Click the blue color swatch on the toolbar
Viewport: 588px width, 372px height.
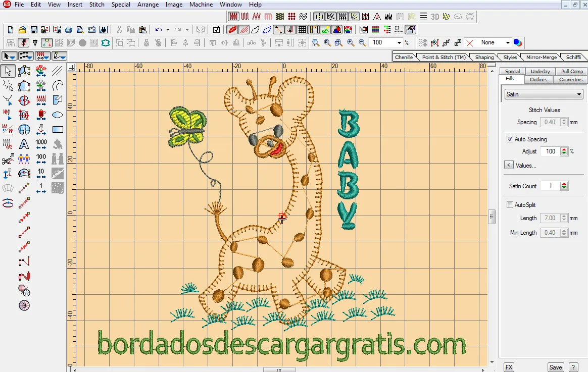click(517, 42)
